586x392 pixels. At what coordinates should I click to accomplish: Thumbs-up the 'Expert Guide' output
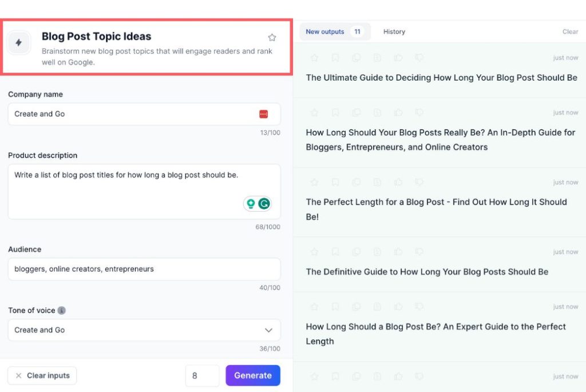(x=398, y=306)
